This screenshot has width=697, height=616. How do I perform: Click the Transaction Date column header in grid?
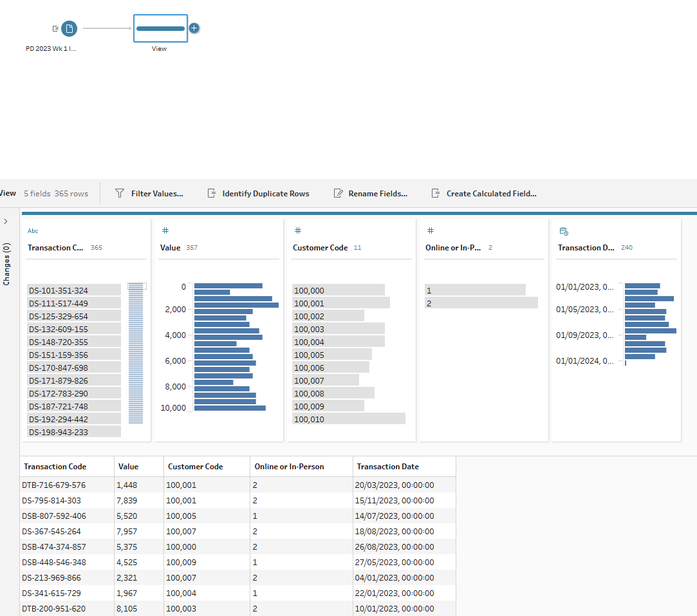pos(388,467)
